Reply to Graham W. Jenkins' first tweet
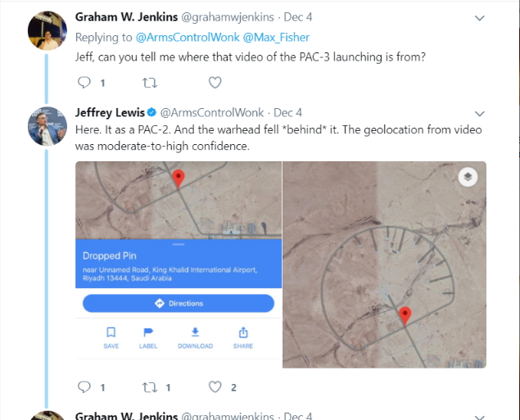Viewport: 520px width, 420px height. coord(85,83)
